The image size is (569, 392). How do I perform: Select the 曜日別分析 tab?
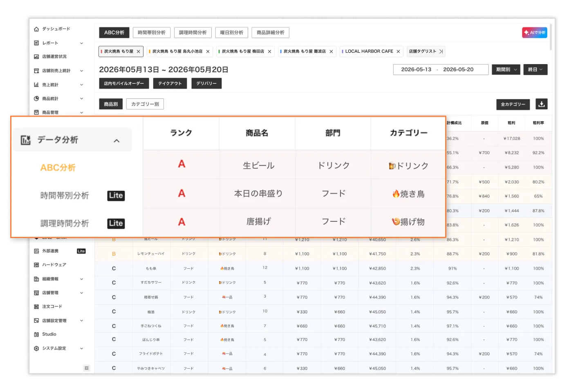232,33
